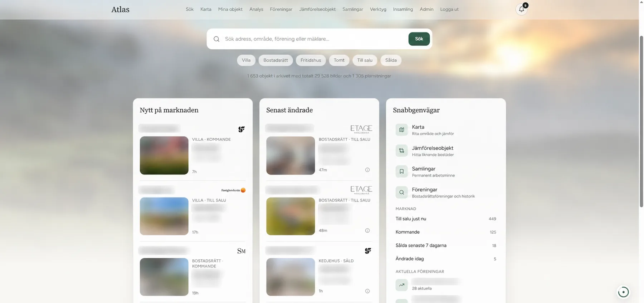Open the Kommande market row
This screenshot has width=644, height=303.
[x=446, y=232]
